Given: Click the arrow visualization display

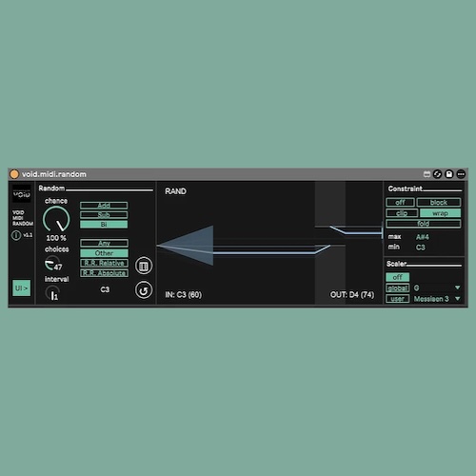Looking at the screenshot, I should [269, 243].
